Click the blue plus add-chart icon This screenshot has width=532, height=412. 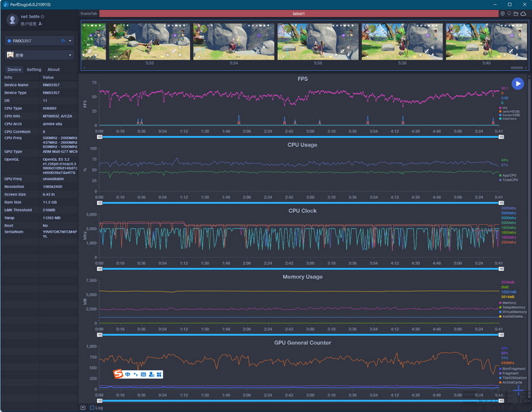pyautogui.click(x=519, y=391)
